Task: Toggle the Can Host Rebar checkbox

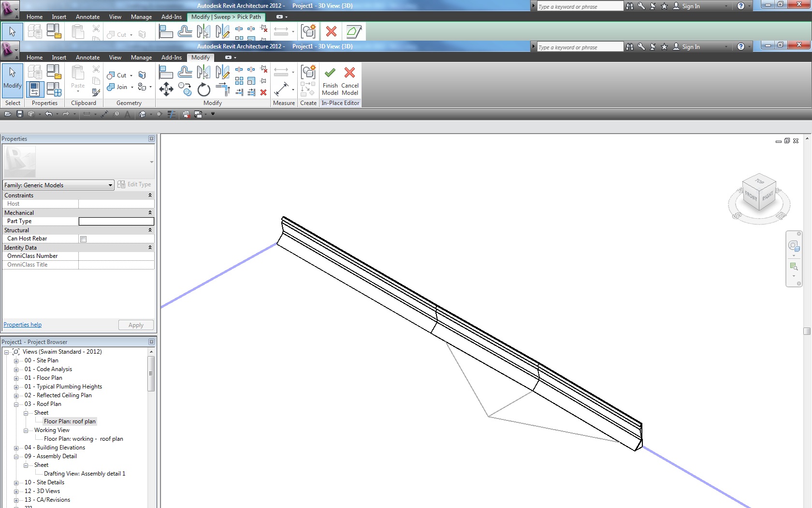Action: coord(84,239)
